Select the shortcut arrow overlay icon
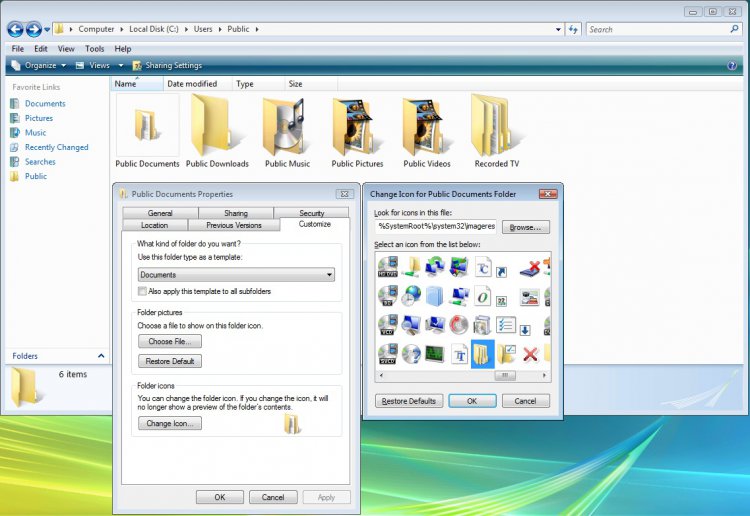The width and height of the screenshot is (750, 516). 501,272
